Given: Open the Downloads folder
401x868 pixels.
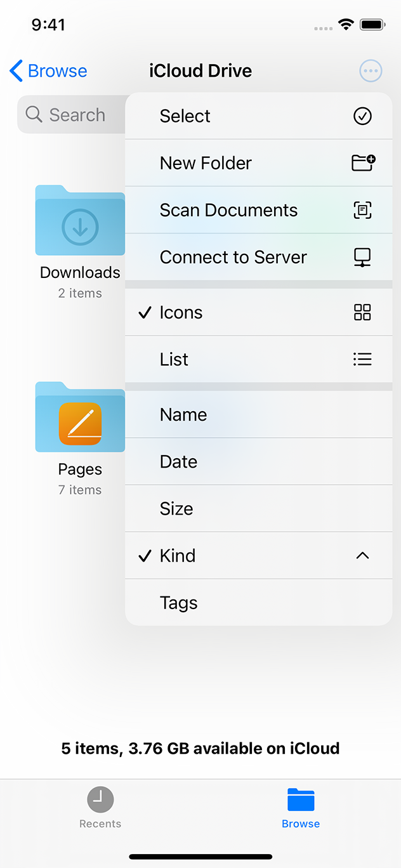Looking at the screenshot, I should coord(80,220).
